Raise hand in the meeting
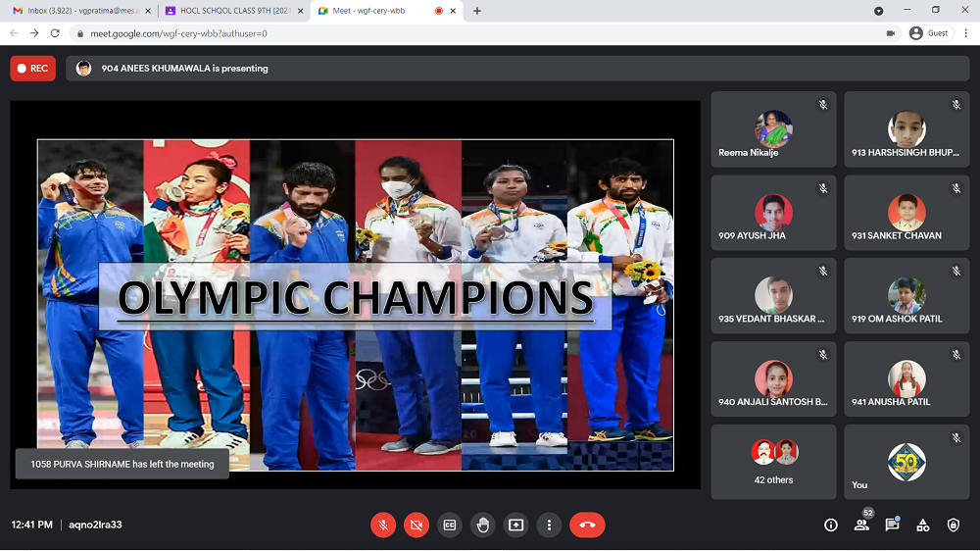This screenshot has height=551, width=980. tap(483, 526)
